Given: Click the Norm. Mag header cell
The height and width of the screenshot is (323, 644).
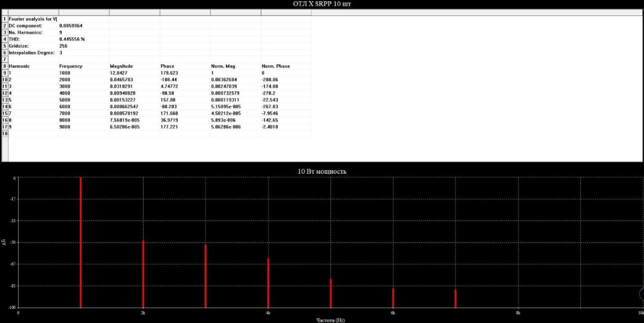Looking at the screenshot, I should coord(222,66).
